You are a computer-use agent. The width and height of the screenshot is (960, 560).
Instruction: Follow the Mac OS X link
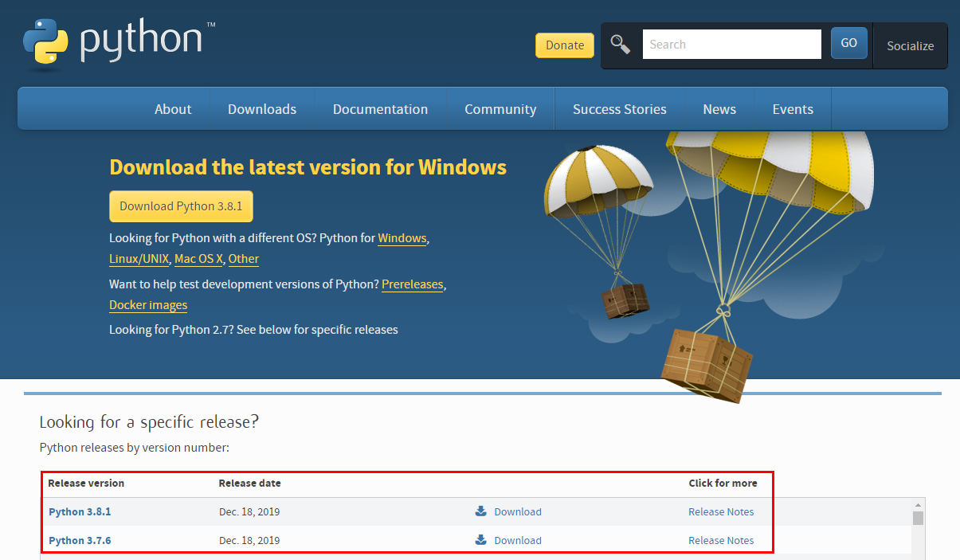coord(198,259)
